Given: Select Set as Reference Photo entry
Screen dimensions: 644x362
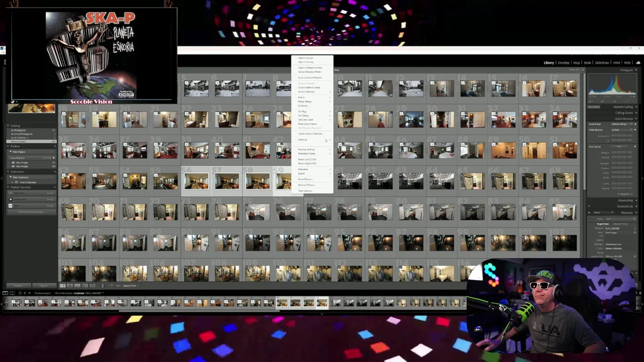Looking at the screenshot, I should coord(312,72).
